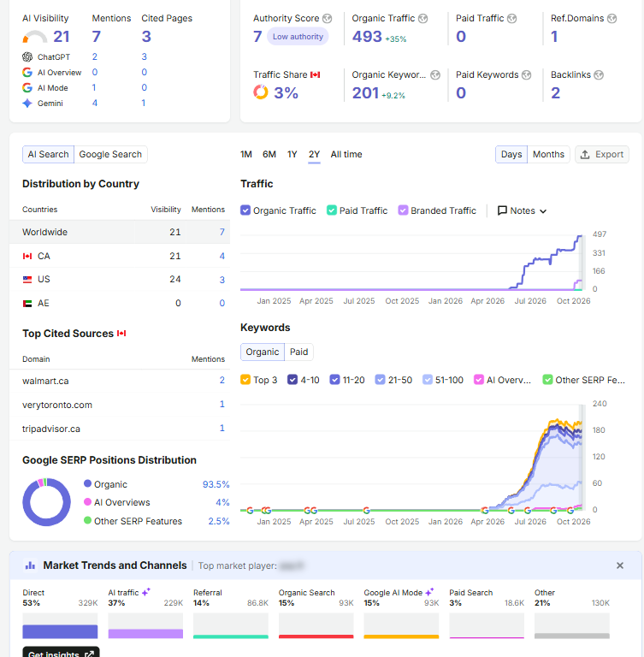The height and width of the screenshot is (657, 644).
Task: Select the 6M time range
Action: click(269, 154)
